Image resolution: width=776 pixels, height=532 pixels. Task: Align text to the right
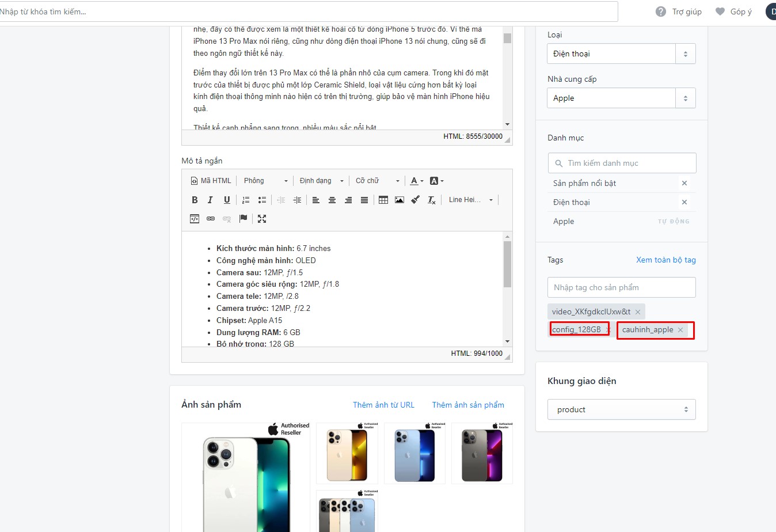pos(348,200)
